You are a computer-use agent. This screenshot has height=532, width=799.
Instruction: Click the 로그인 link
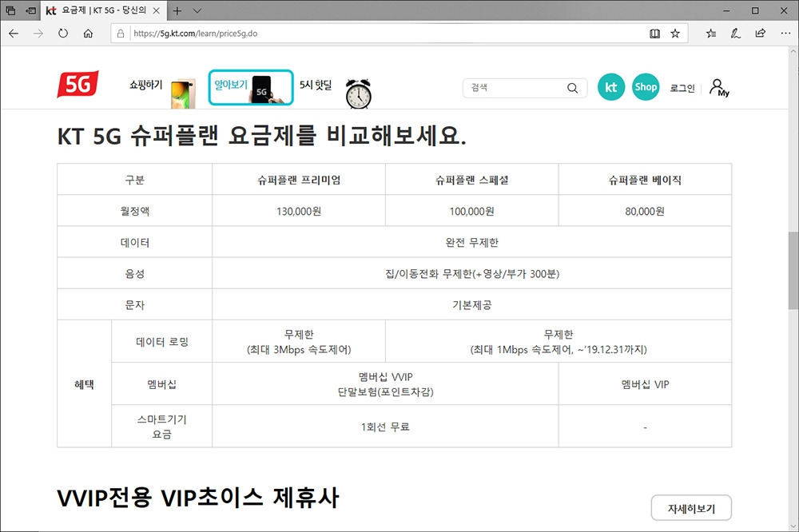[682, 88]
